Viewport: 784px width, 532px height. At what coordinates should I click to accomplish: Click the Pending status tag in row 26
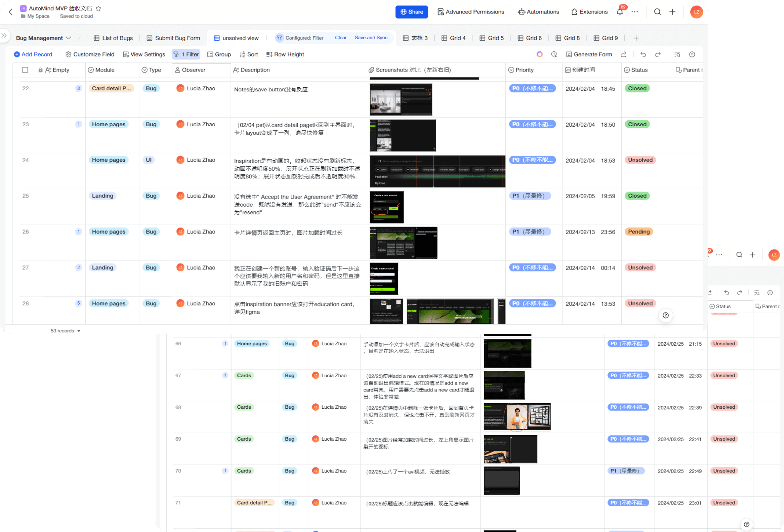tap(638, 232)
